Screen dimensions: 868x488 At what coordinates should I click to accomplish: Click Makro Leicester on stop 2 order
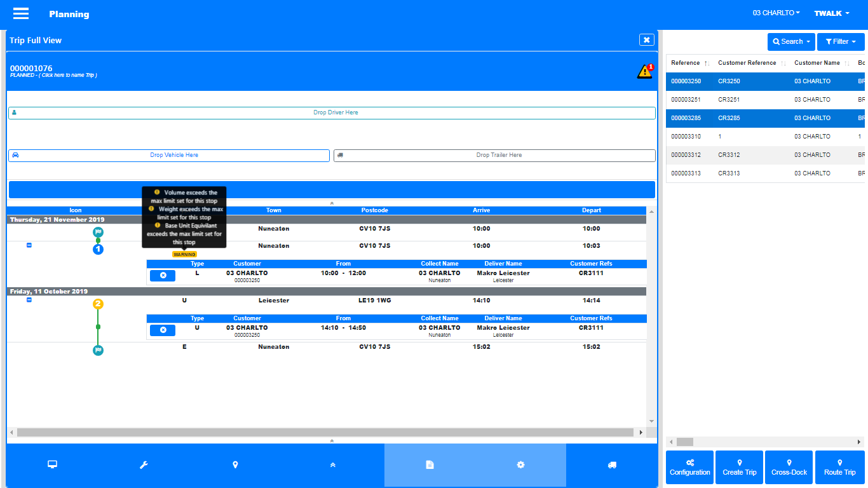click(503, 328)
